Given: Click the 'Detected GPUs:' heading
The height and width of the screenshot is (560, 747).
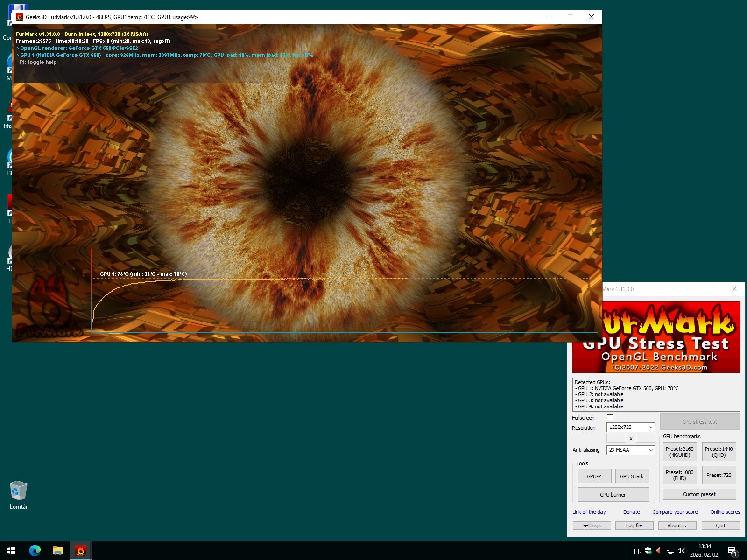Looking at the screenshot, I should pos(592,382).
